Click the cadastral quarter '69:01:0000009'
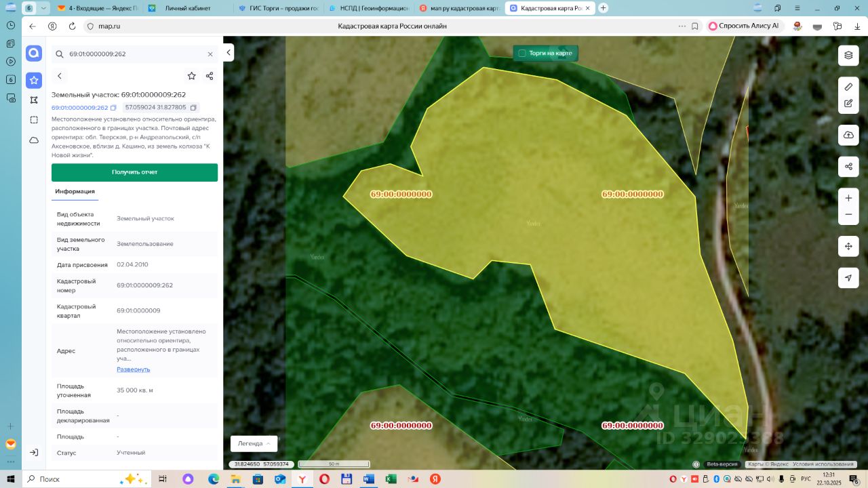The image size is (868, 488). pos(138,310)
